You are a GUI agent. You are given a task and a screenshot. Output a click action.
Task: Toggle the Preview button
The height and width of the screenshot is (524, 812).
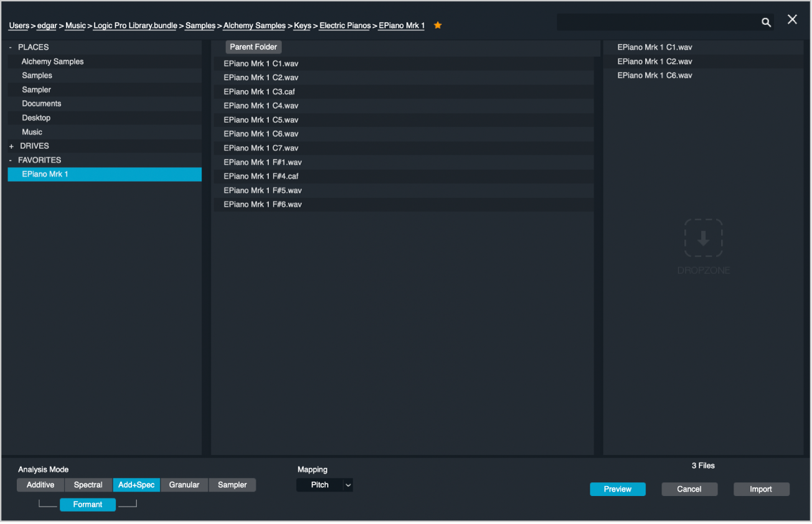[x=618, y=489]
